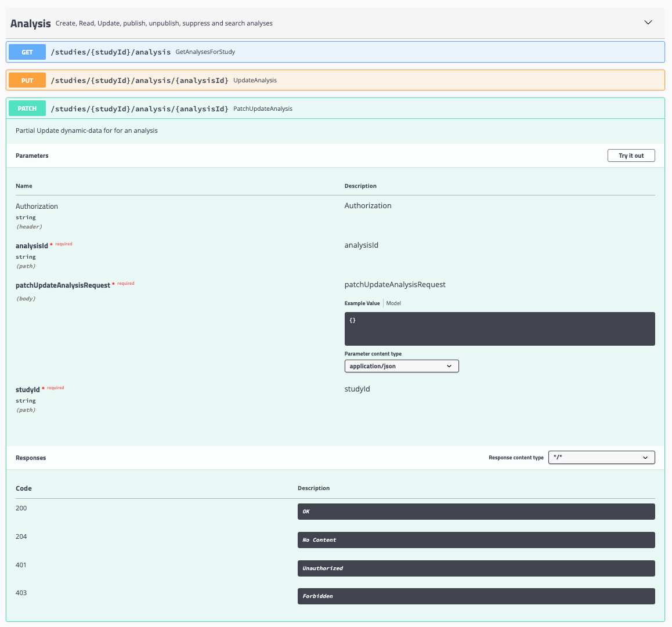Click the 200 OK response description
Screen dimensions: 672x627
476,511
